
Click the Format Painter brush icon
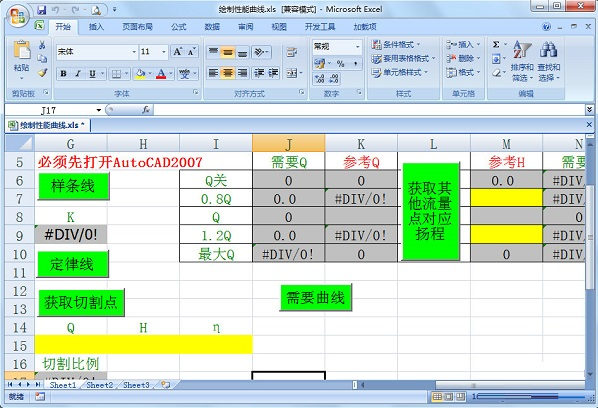click(x=42, y=72)
